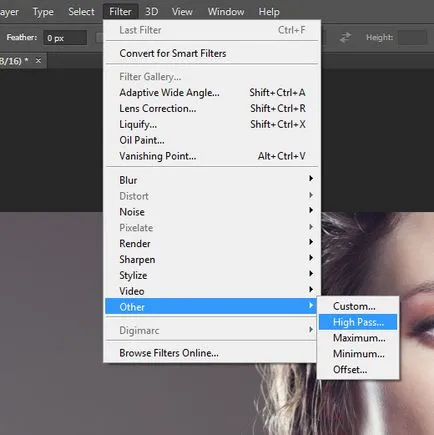Click the Height input field
The width and height of the screenshot is (434, 435).
pos(413,37)
